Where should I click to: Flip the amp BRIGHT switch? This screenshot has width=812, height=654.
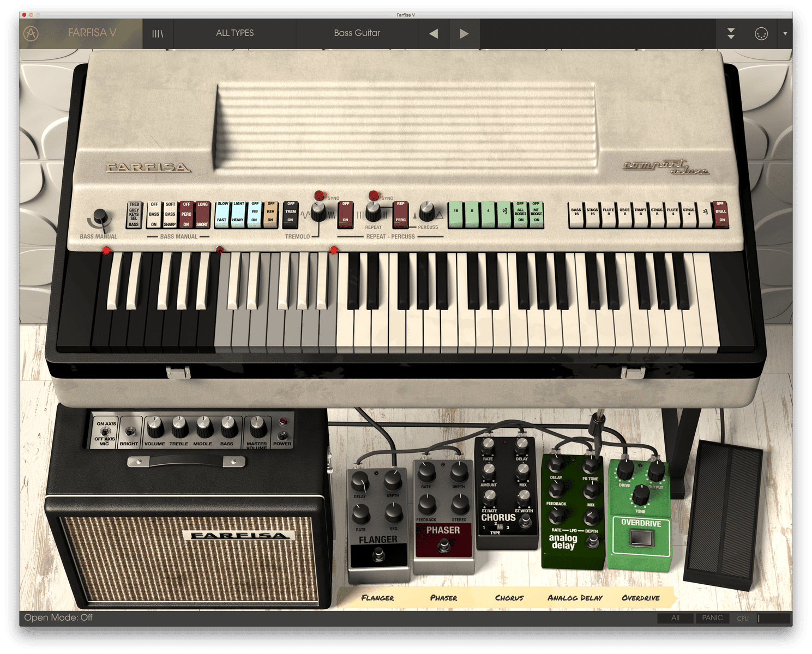coord(130,432)
